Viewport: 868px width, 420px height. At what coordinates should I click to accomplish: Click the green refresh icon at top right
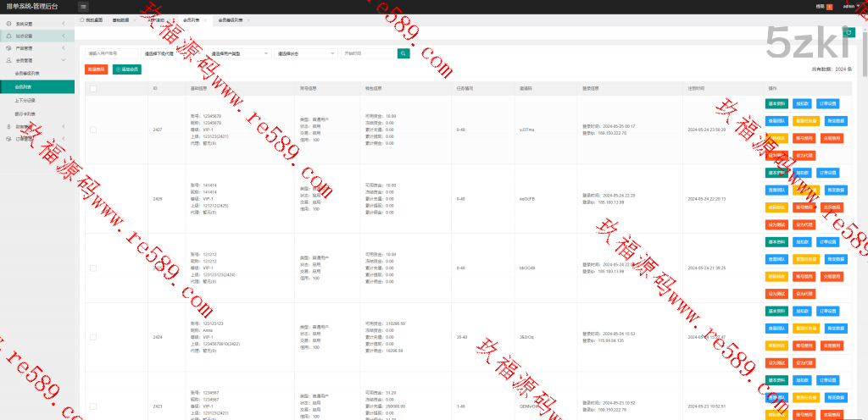tap(849, 31)
